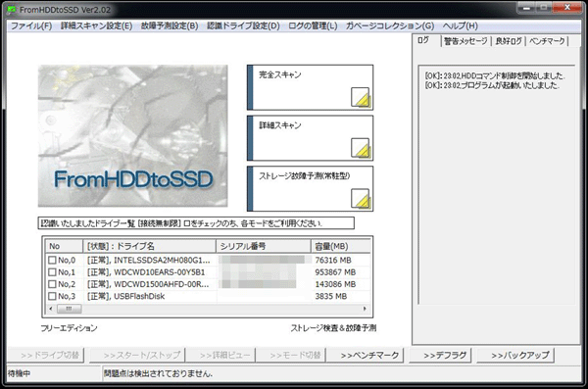Check the No,0 INTEL SSD drive checkbox
Image resolution: width=588 pixels, height=389 pixels.
point(52,260)
